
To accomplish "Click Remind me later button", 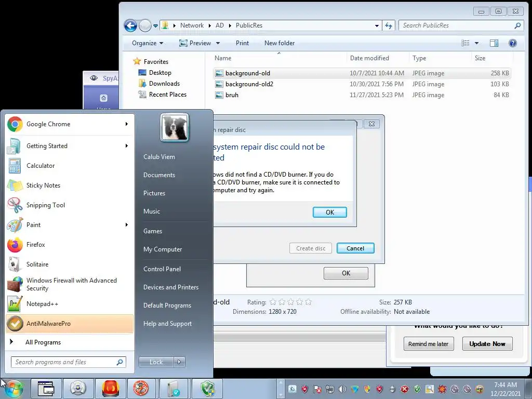I will point(428,344).
